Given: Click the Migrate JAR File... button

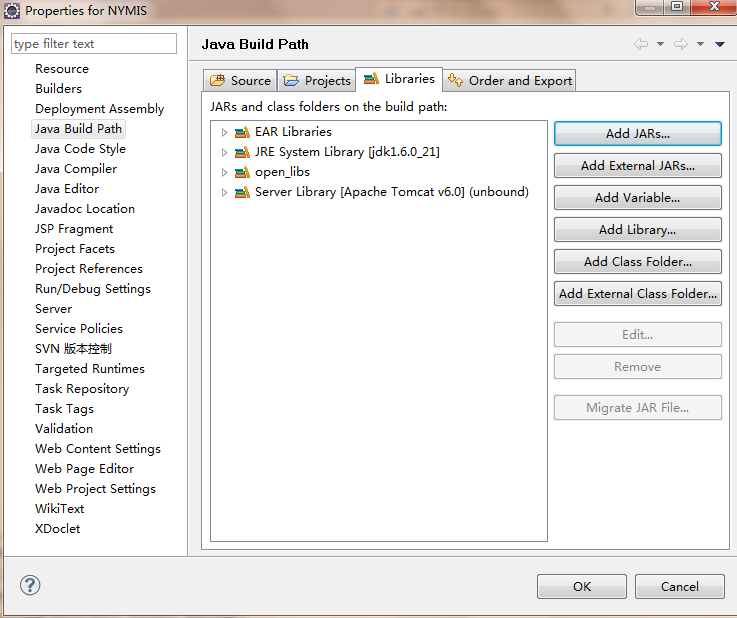Looking at the screenshot, I should coord(638,407).
